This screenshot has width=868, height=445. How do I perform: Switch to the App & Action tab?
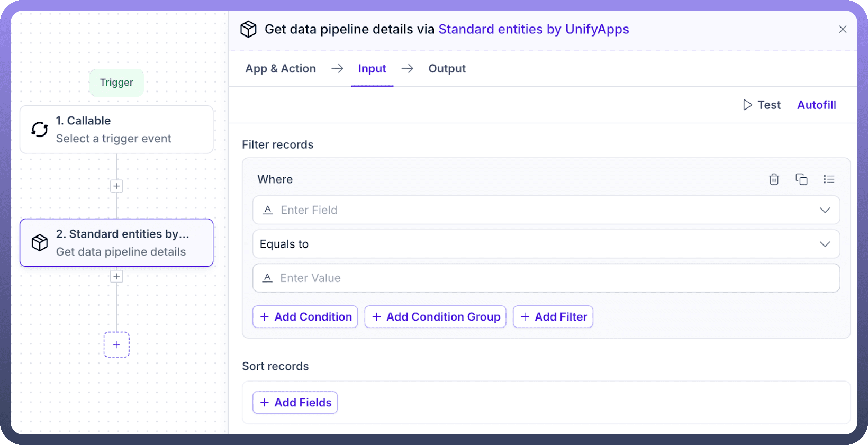(280, 69)
